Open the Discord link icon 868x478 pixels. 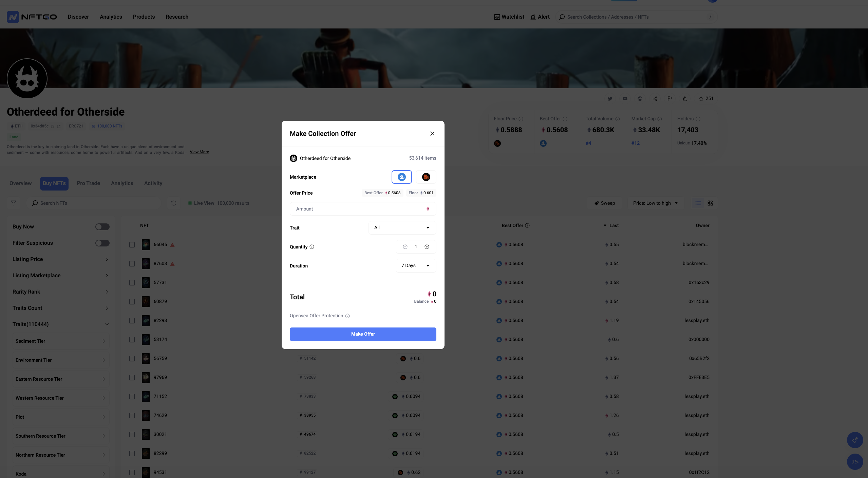625,99
